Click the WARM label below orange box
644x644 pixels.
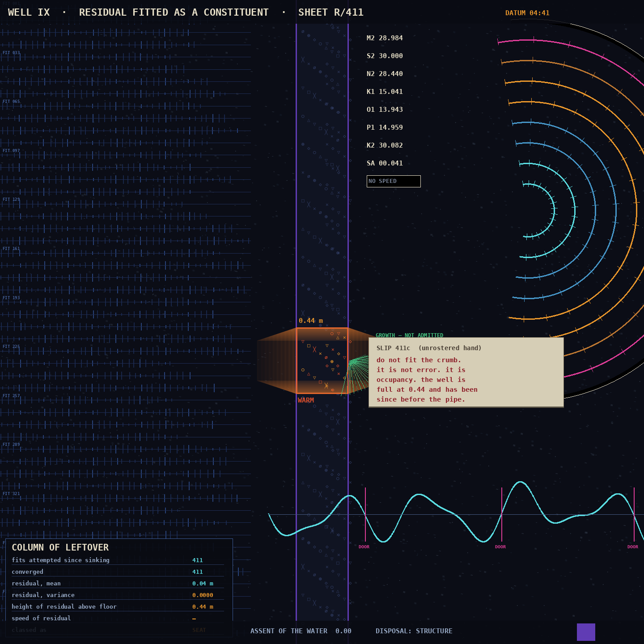pyautogui.click(x=306, y=400)
